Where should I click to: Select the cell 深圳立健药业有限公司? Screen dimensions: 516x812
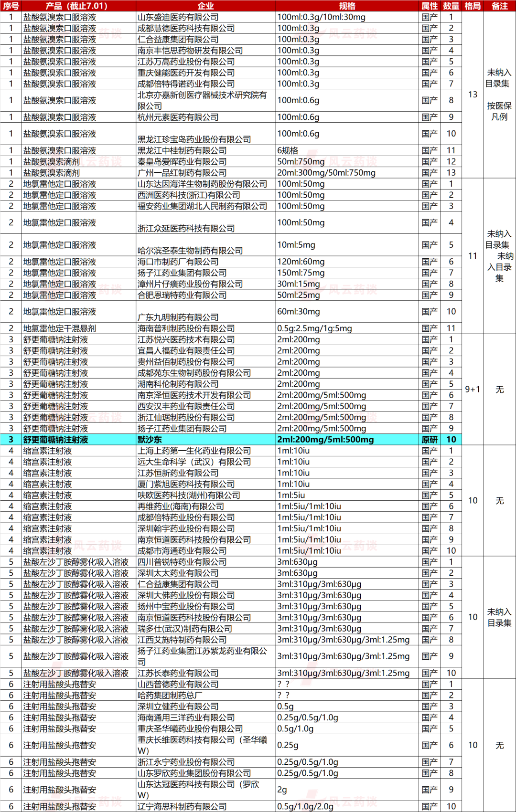[206, 707]
